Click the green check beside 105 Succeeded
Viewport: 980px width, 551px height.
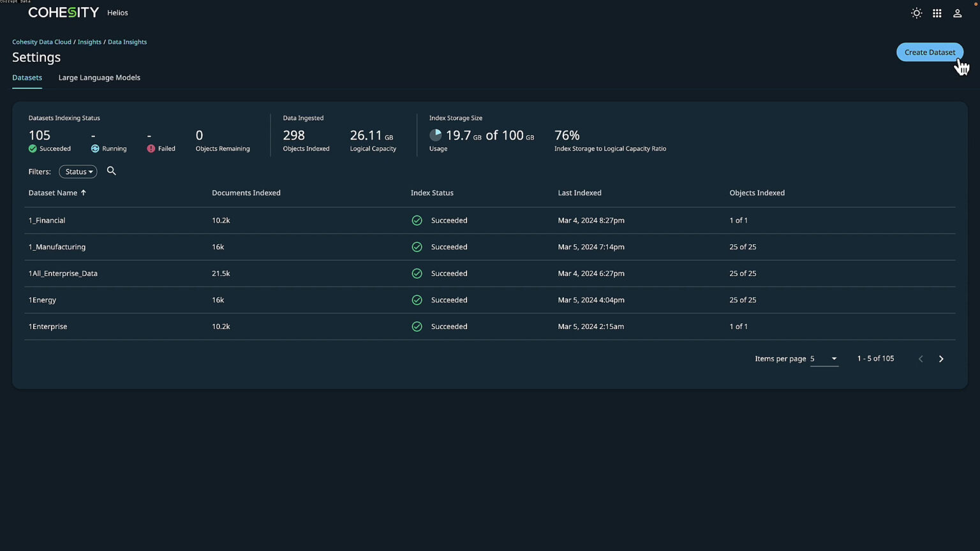tap(31, 148)
